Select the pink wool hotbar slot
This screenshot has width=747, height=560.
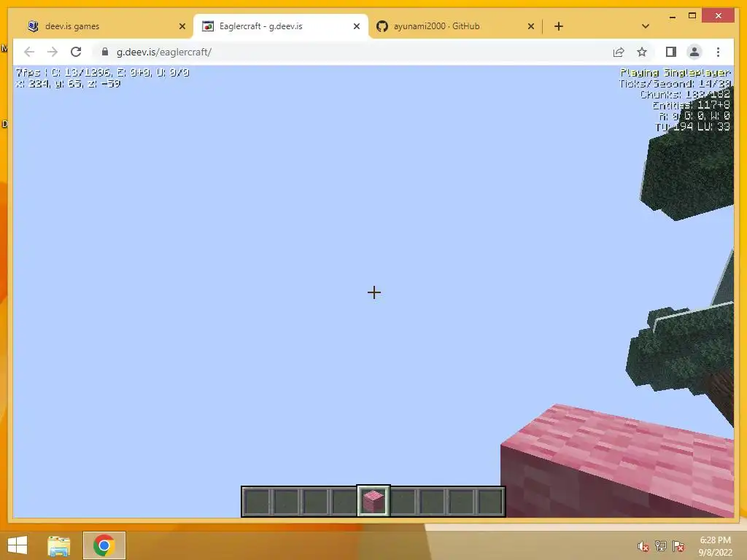pos(373,501)
